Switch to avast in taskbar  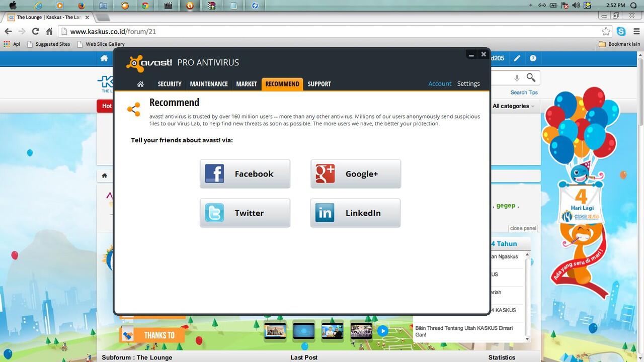pos(190,6)
